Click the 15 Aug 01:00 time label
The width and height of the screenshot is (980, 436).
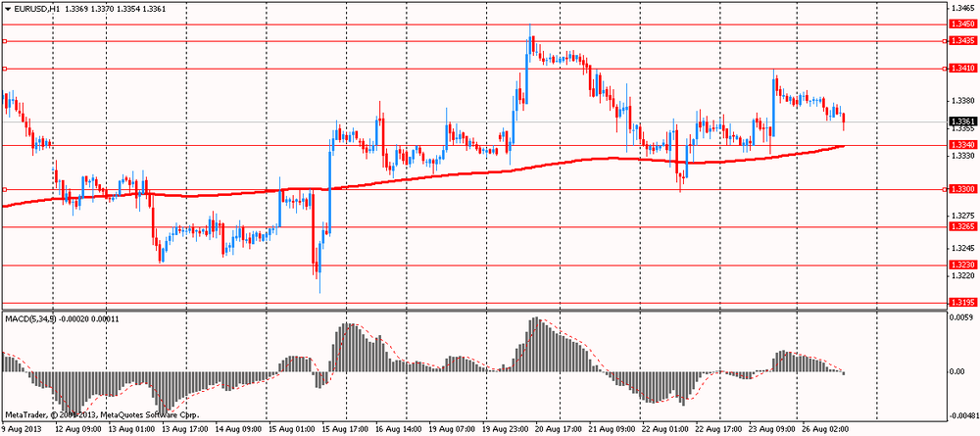click(x=290, y=430)
